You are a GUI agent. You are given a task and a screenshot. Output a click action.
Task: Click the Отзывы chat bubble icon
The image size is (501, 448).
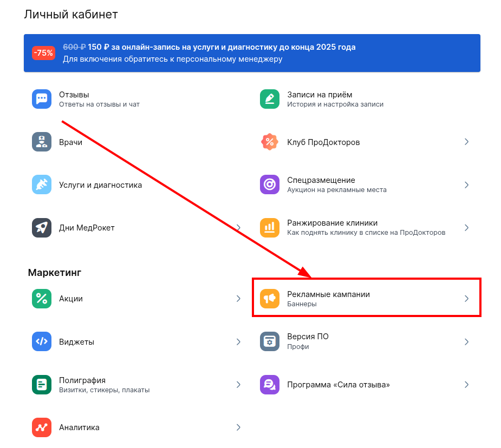click(x=42, y=99)
